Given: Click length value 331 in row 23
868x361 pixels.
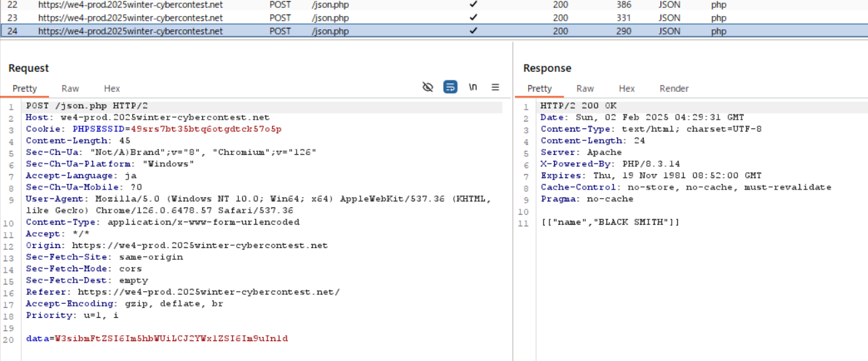Looking at the screenshot, I should pyautogui.click(x=624, y=18).
